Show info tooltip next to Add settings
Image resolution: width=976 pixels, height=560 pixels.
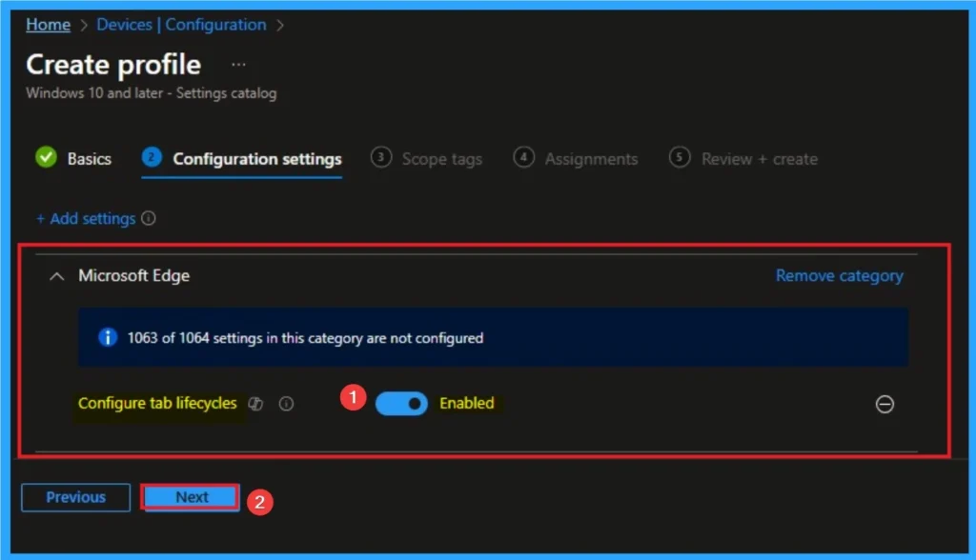tap(148, 218)
